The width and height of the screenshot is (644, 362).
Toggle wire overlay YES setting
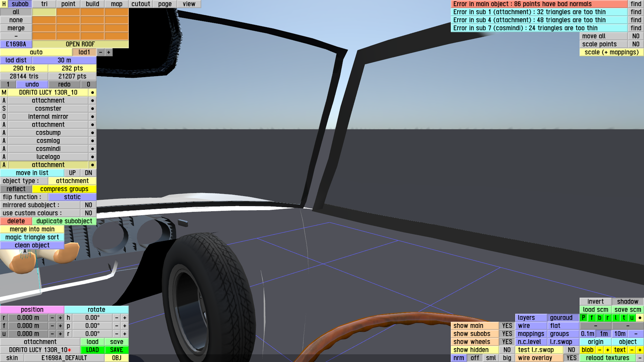click(571, 358)
